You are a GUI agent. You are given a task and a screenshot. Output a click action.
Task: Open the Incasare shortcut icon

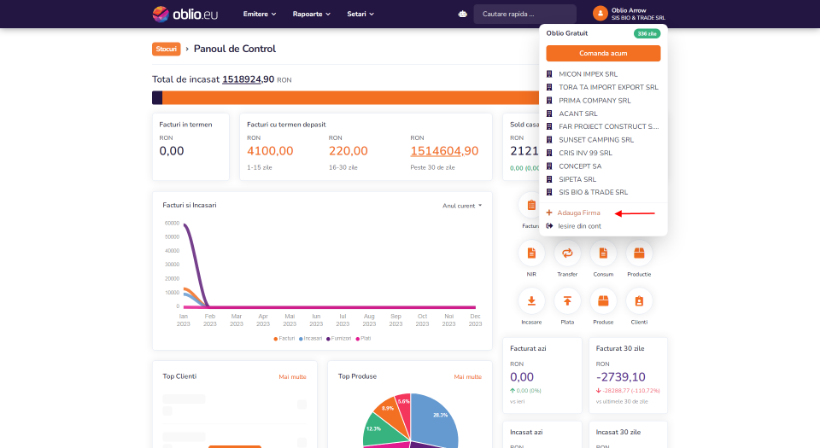pos(531,301)
